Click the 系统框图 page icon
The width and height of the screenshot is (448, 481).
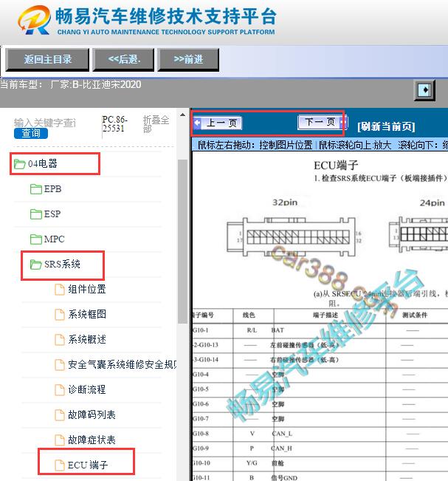click(60, 315)
